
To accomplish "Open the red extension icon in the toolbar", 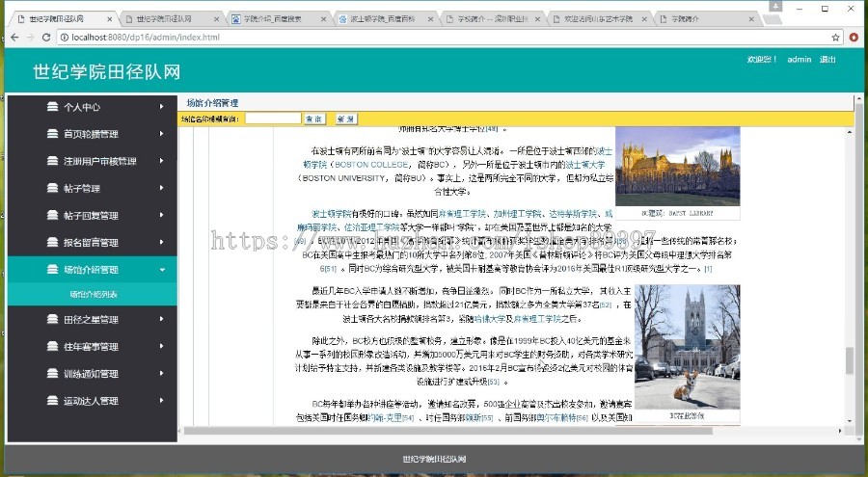I will click(854, 37).
